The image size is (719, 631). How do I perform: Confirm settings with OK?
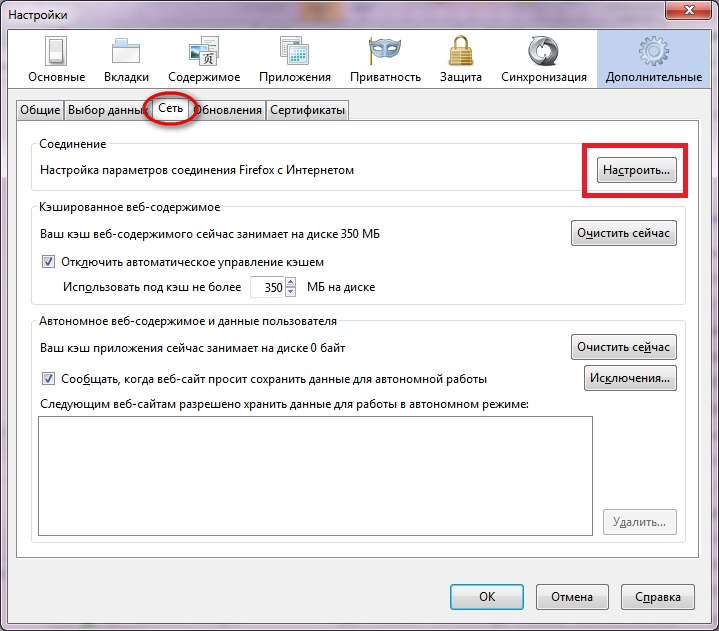(487, 597)
